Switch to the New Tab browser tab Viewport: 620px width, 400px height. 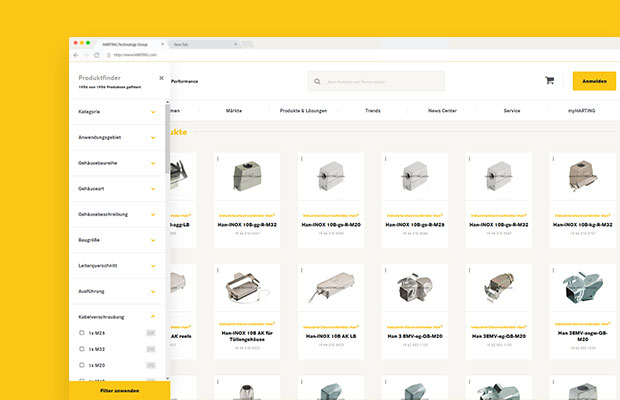pyautogui.click(x=204, y=44)
